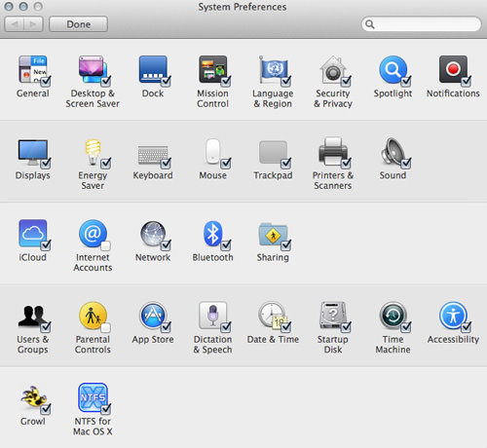The height and width of the screenshot is (448, 487).
Task: Uncheck the NTFS for Mac checkbox
Action: click(105, 409)
